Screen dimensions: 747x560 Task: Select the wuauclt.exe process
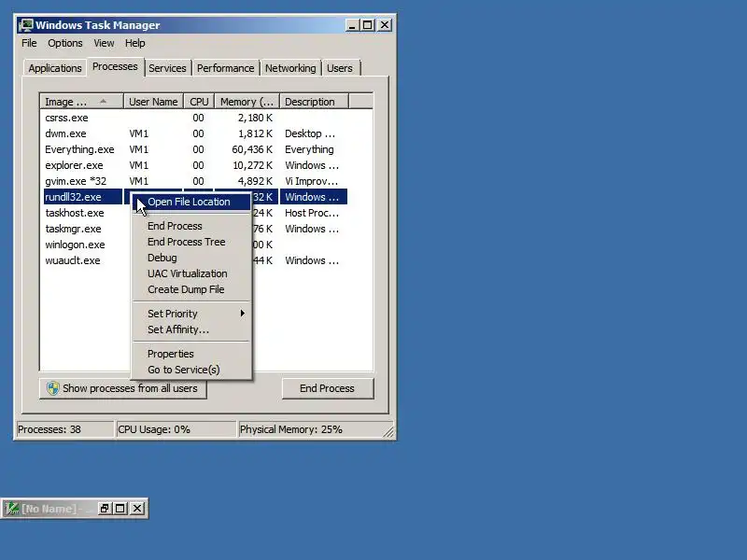[73, 260]
